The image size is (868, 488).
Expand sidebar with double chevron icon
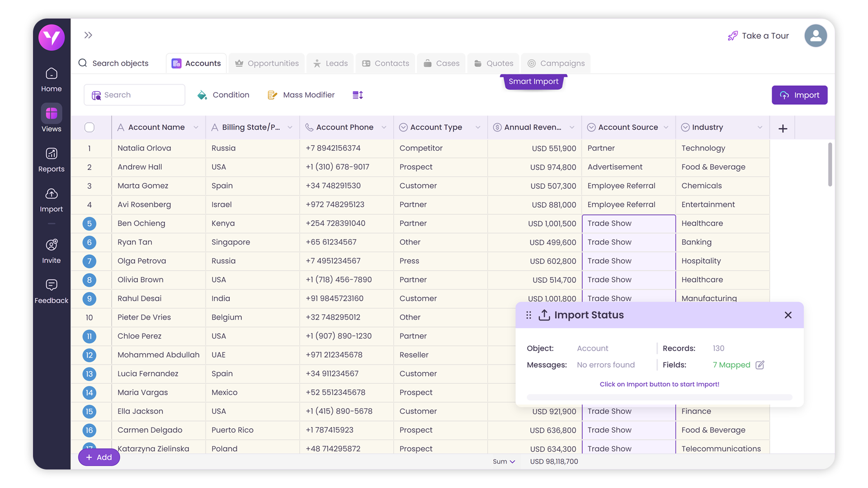[88, 35]
